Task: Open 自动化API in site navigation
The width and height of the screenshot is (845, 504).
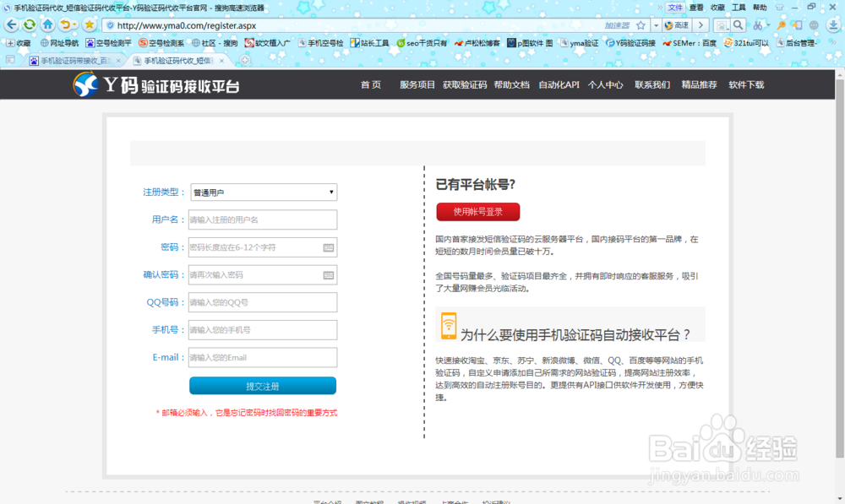Action: (559, 84)
